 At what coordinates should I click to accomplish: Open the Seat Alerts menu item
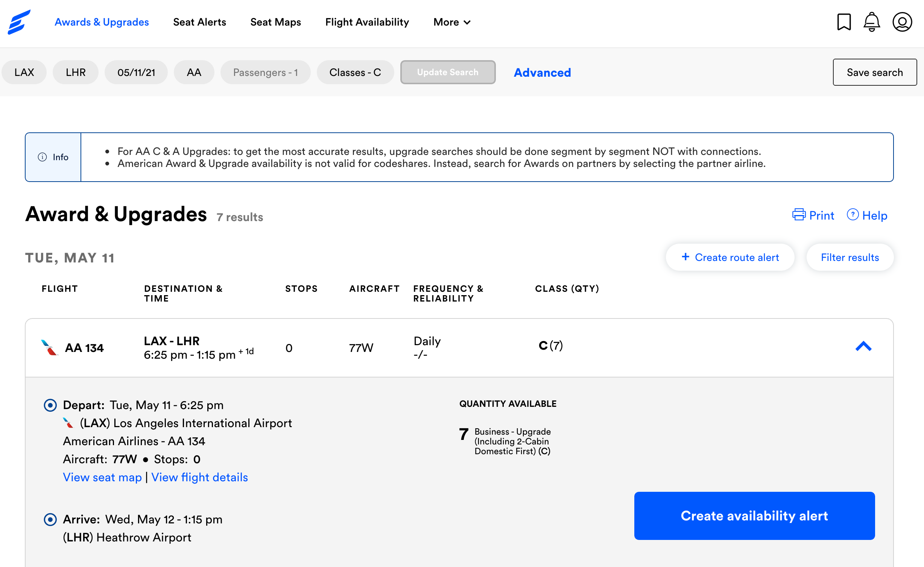199,22
